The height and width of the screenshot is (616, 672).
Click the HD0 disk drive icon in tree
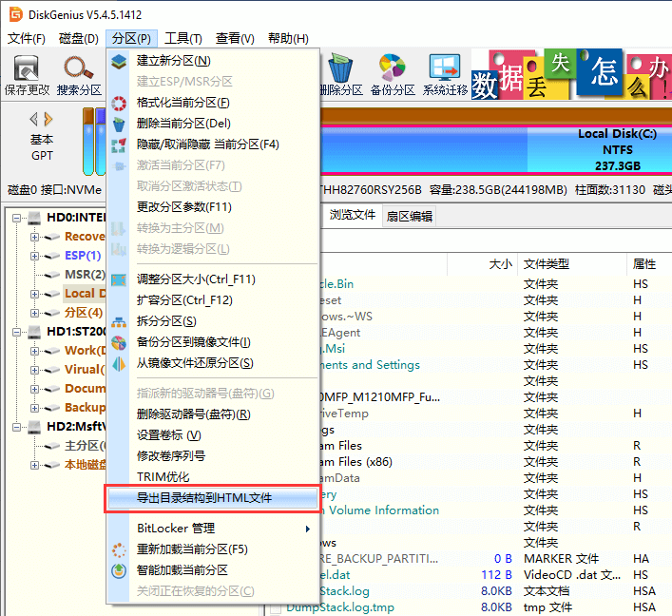click(34, 219)
